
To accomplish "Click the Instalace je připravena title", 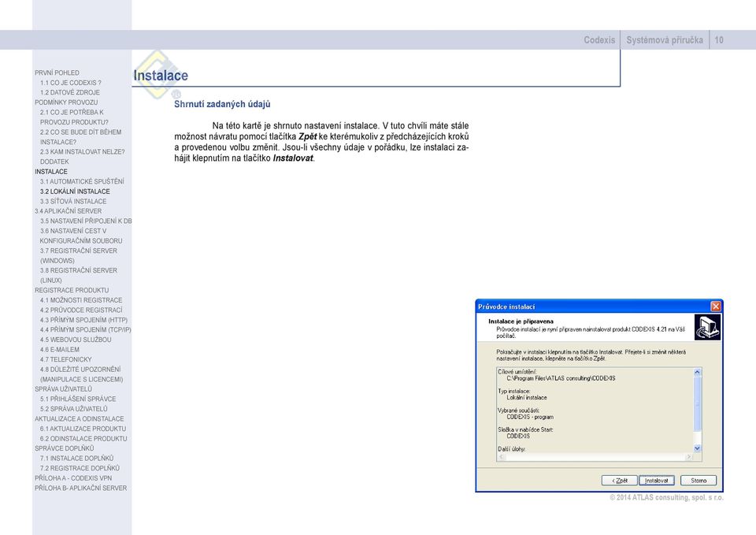I will coord(521,321).
